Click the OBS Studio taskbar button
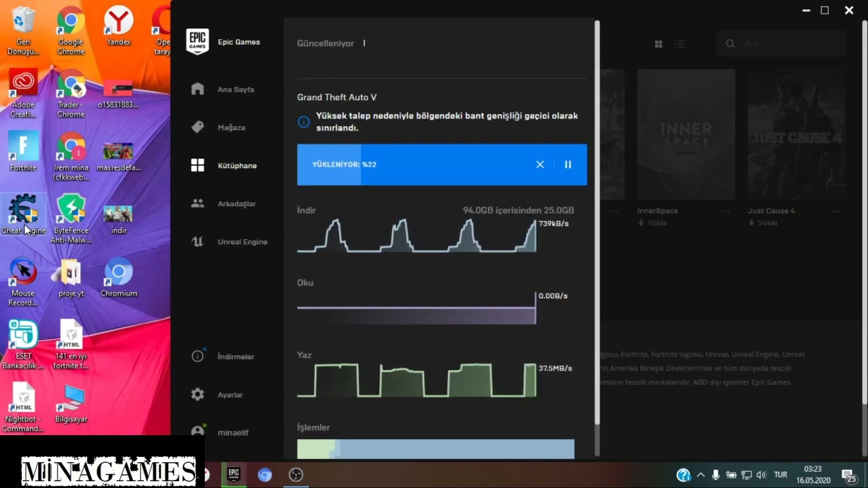Viewport: 868px width, 488px height. (x=296, y=474)
